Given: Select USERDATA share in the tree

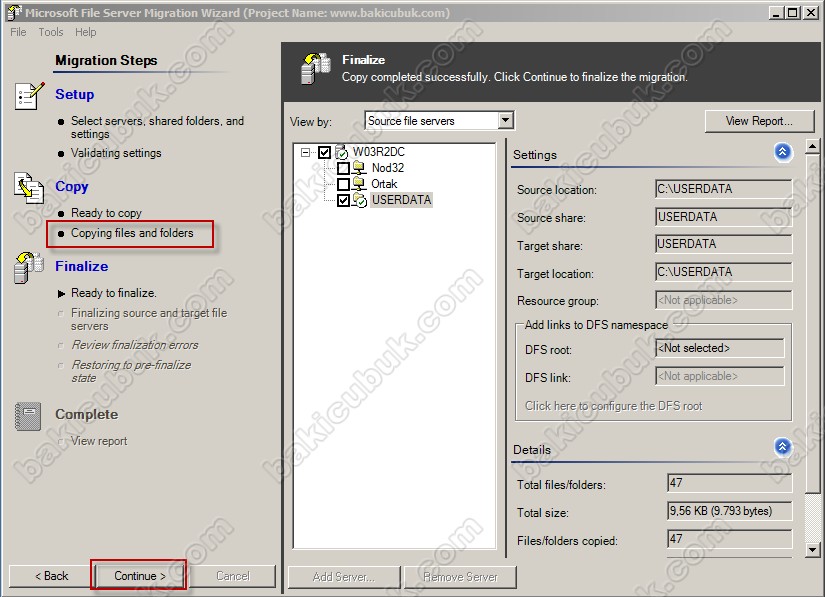Looking at the screenshot, I should click(x=401, y=200).
